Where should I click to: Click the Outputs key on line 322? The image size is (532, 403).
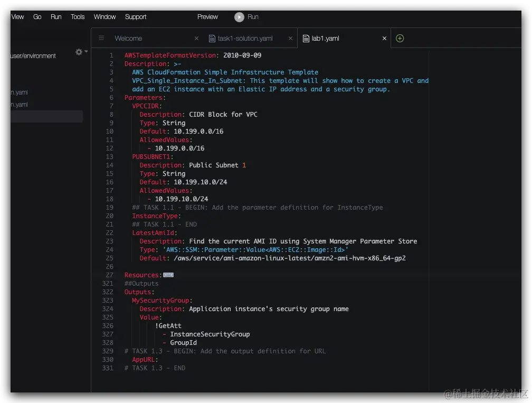tap(138, 292)
